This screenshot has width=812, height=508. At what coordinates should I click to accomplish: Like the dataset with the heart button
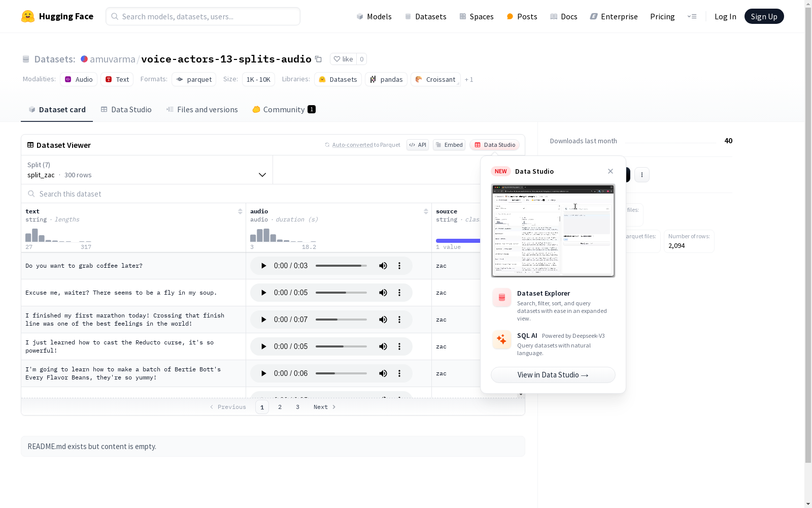point(343,59)
